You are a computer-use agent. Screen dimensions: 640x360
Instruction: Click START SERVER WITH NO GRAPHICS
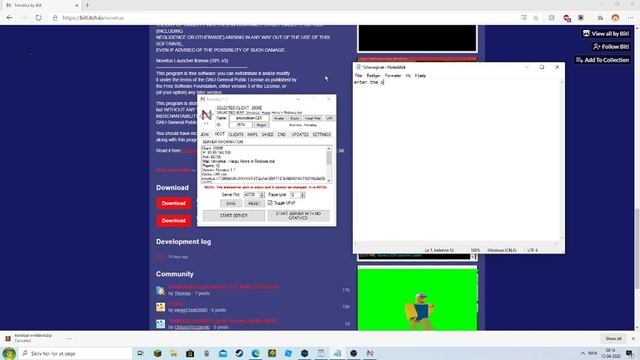tap(298, 216)
